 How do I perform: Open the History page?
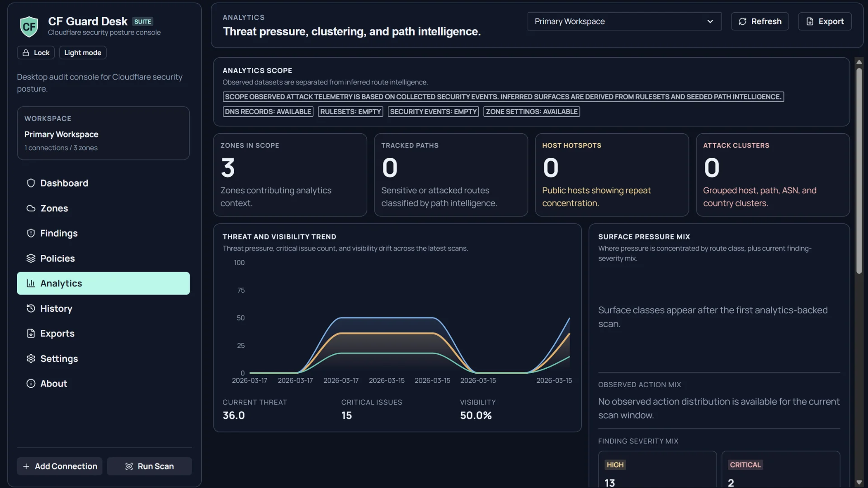tap(104, 309)
